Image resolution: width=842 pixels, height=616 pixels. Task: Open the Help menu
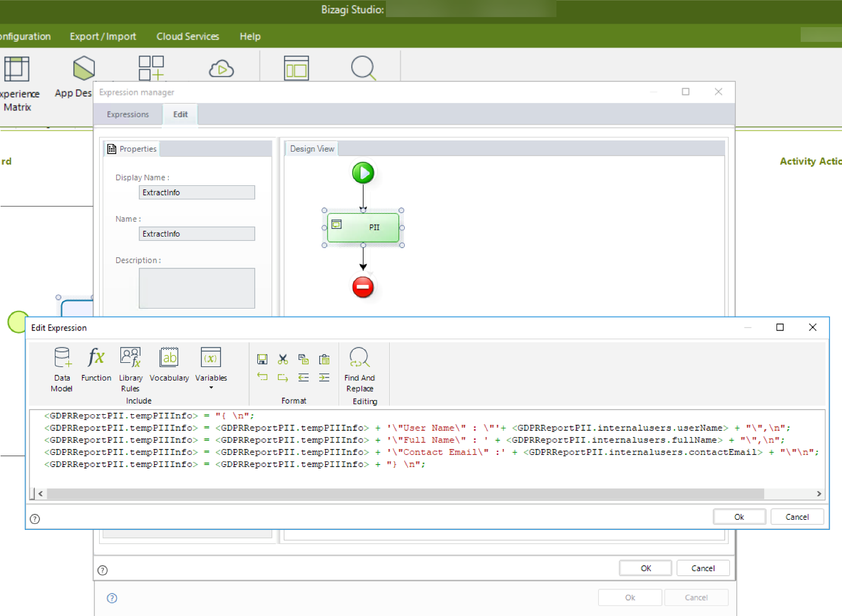click(x=250, y=37)
